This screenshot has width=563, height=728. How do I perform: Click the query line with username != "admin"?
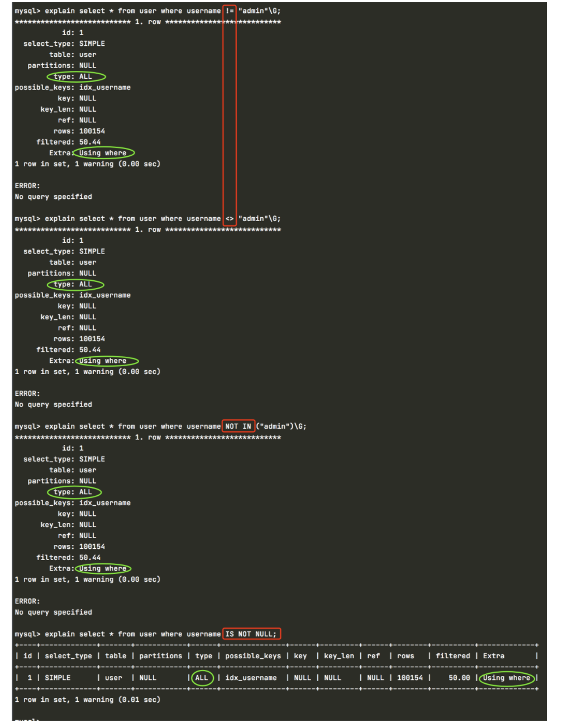click(x=147, y=11)
